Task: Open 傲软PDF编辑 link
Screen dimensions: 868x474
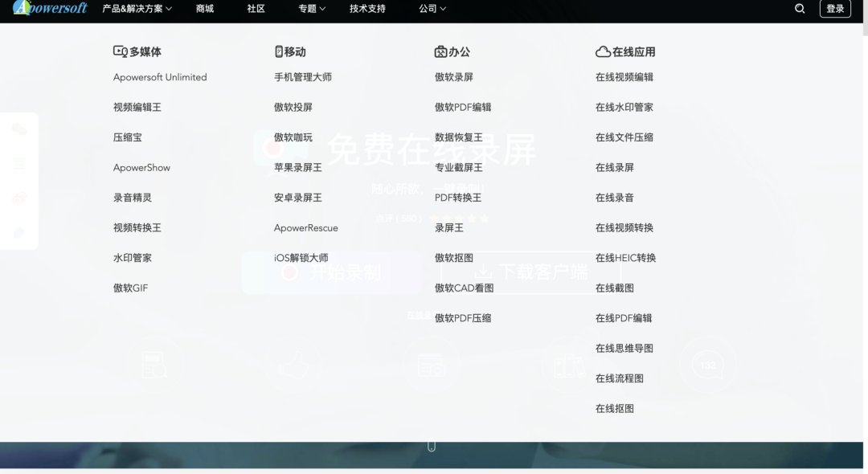Action: tap(463, 107)
